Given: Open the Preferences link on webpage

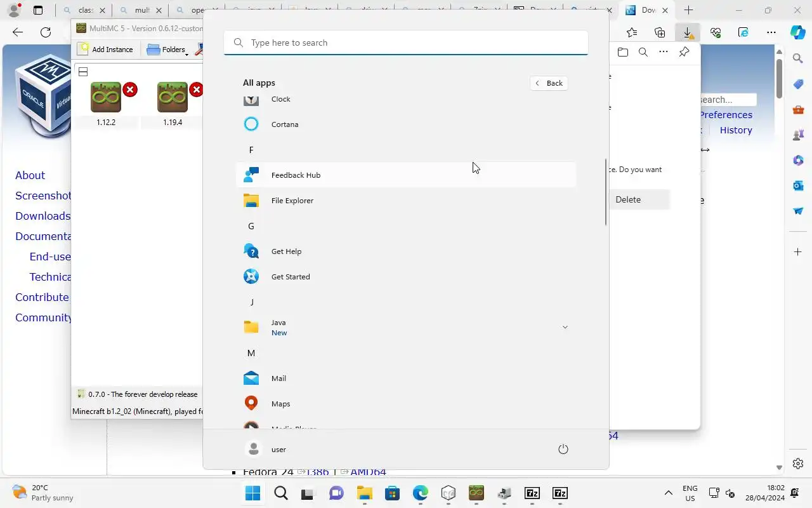Looking at the screenshot, I should [x=726, y=115].
